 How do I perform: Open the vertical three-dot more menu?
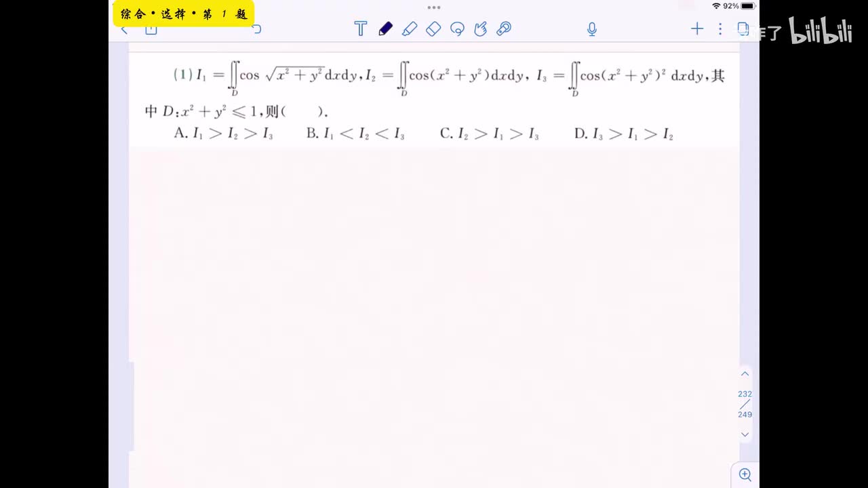tap(720, 28)
